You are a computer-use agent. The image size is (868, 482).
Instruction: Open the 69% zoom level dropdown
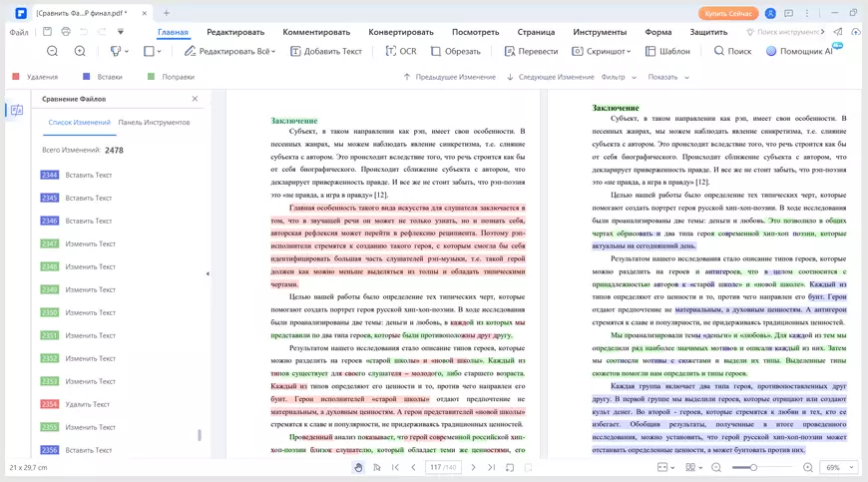[x=838, y=467]
